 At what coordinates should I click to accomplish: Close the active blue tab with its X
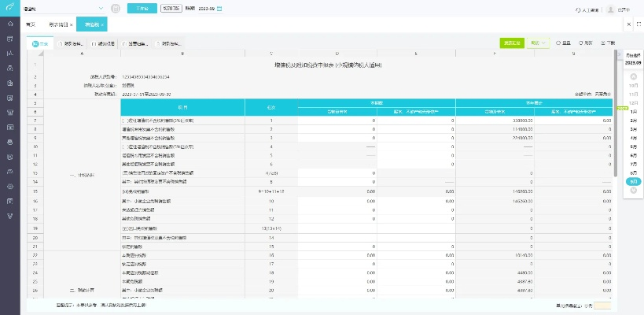coord(102,24)
